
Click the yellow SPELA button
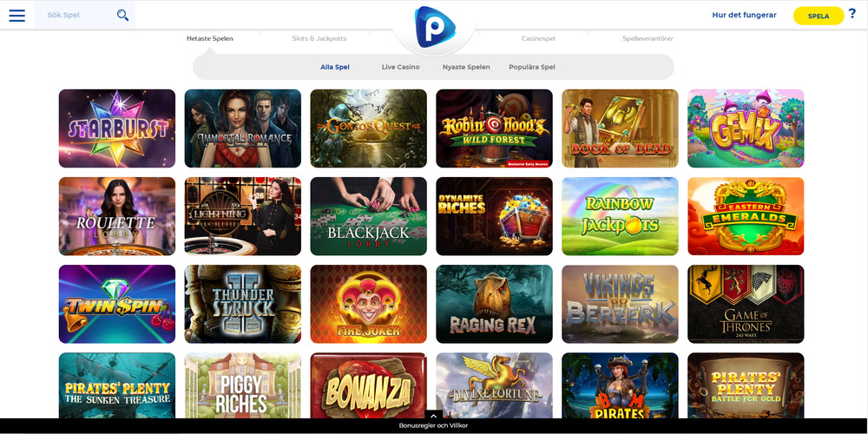point(819,16)
